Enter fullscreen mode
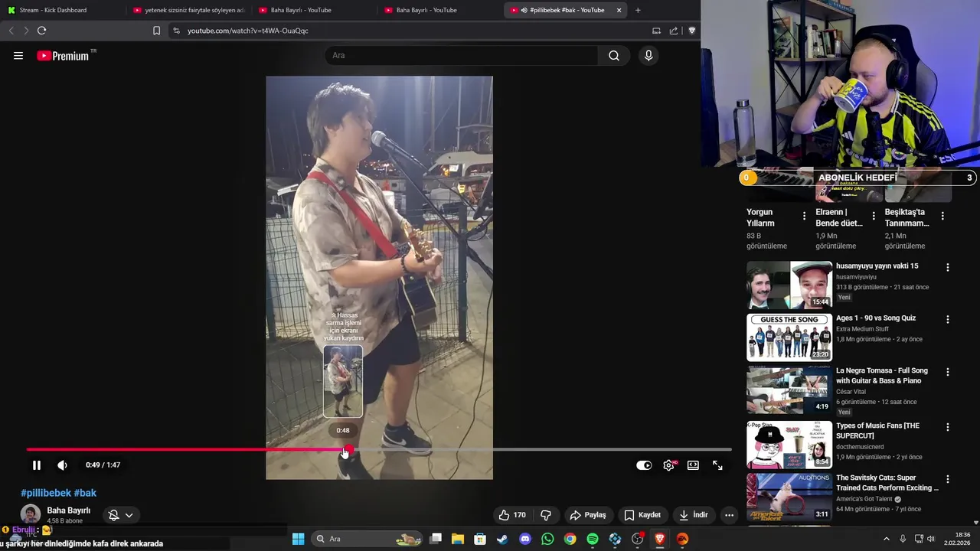Image resolution: width=980 pixels, height=551 pixels. (x=717, y=465)
